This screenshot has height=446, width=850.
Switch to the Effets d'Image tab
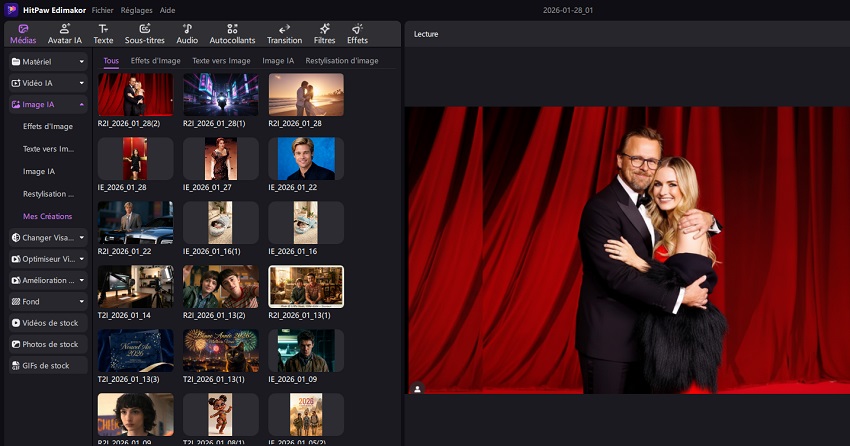[156, 61]
